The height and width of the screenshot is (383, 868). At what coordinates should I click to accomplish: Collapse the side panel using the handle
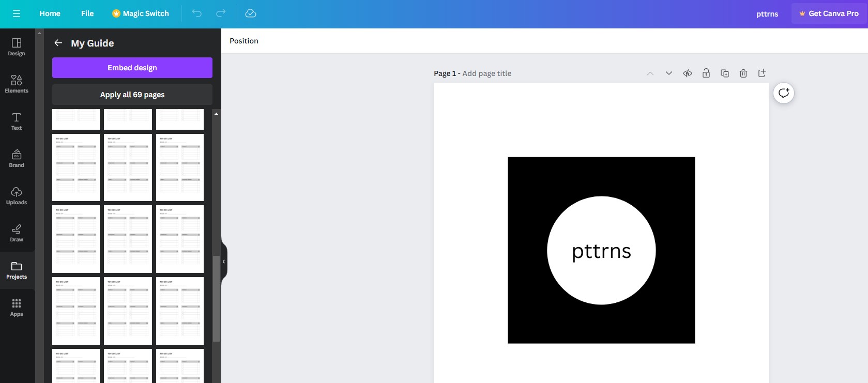click(x=224, y=262)
